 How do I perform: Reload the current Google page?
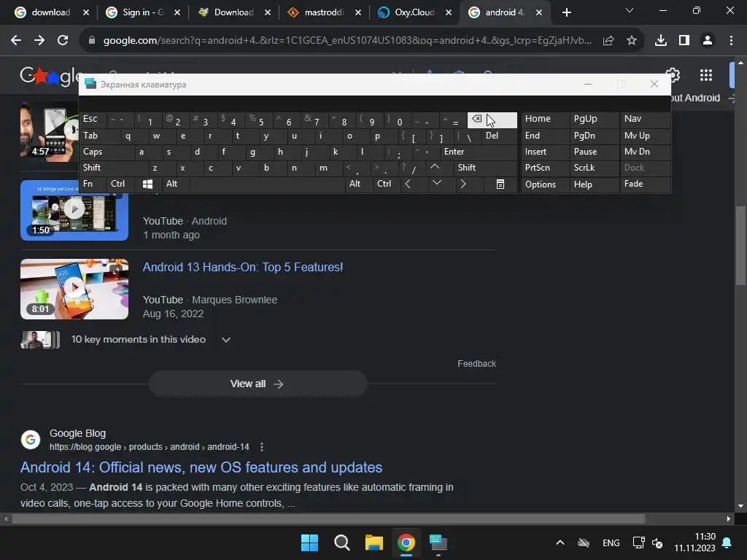point(63,41)
